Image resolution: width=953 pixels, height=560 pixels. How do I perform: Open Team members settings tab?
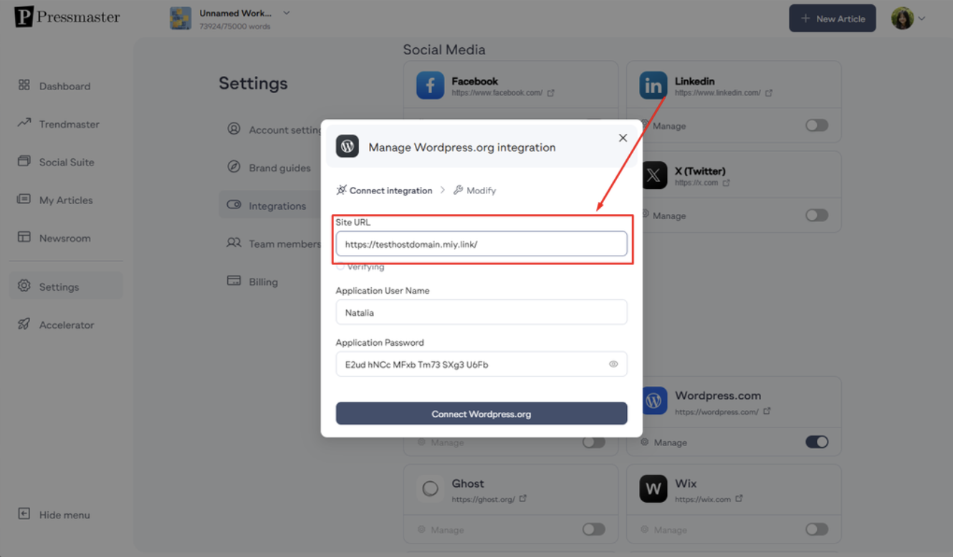(284, 243)
